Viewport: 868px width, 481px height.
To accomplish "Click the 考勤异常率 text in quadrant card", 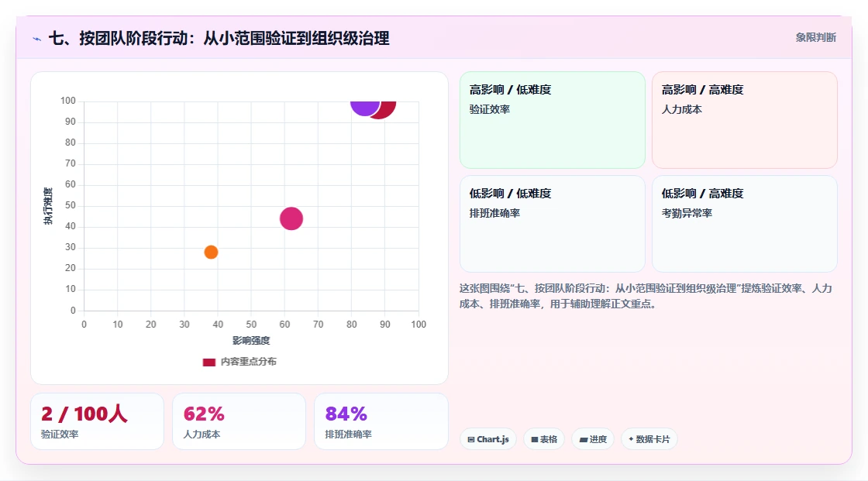I will coord(687,213).
